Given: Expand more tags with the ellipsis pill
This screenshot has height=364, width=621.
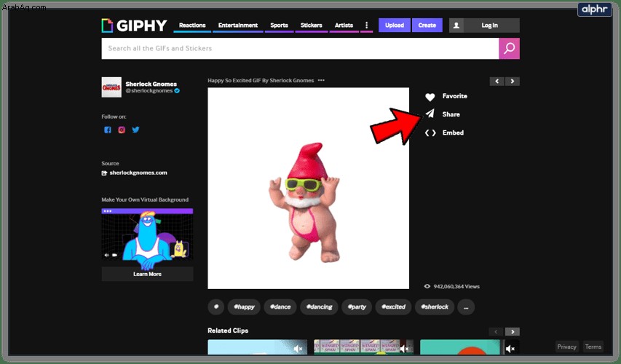Looking at the screenshot, I should [x=466, y=307].
